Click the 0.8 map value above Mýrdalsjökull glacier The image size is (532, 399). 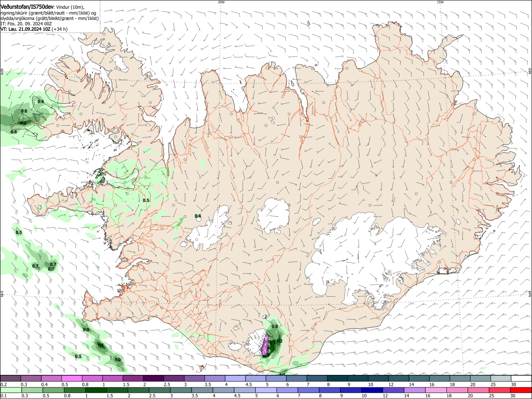275,326
